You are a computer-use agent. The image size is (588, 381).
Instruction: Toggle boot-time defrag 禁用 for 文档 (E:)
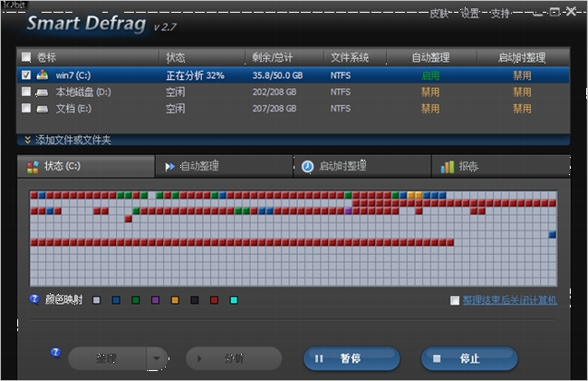[x=522, y=109]
